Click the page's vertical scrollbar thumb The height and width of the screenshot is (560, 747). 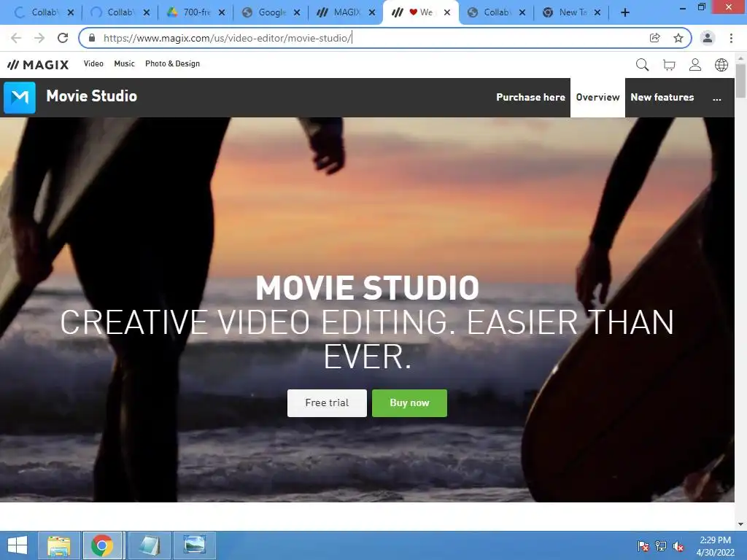[740, 80]
